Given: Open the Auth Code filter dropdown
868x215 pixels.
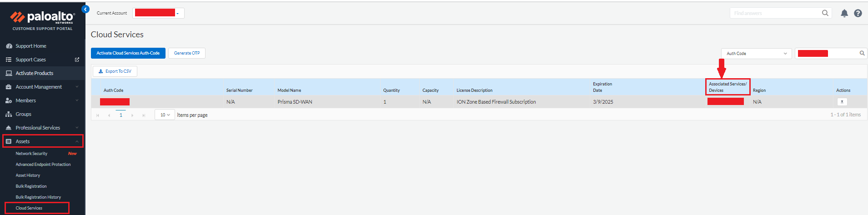Looking at the screenshot, I should [756, 54].
